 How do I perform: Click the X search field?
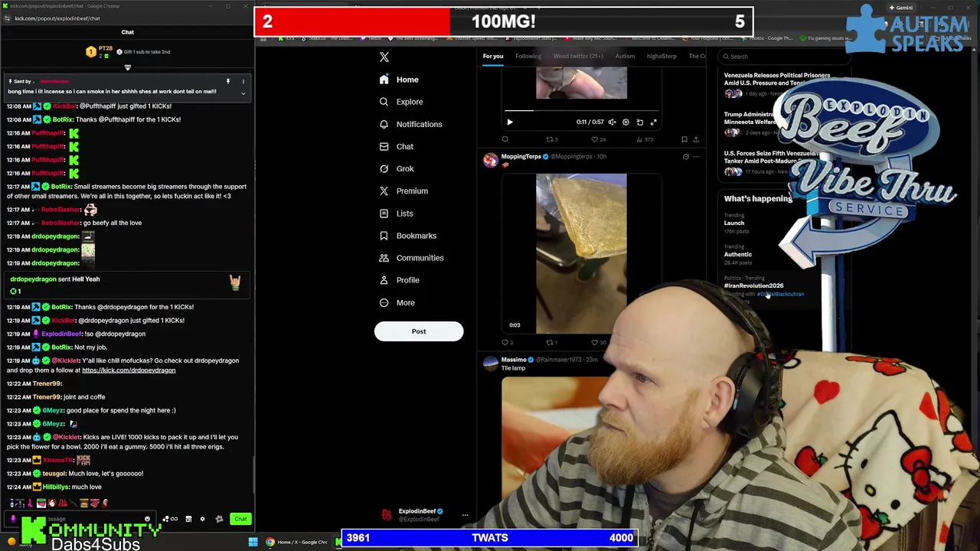click(x=785, y=57)
